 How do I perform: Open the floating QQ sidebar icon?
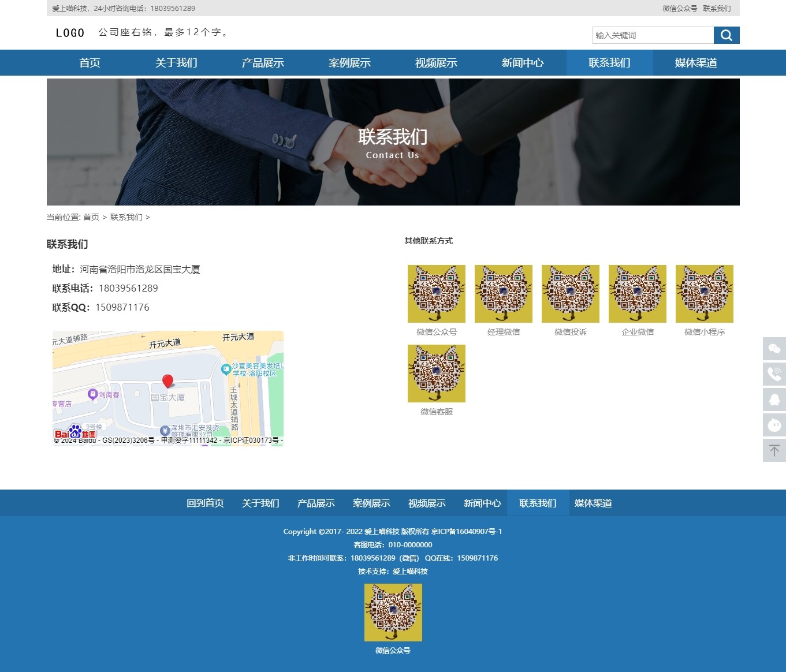click(774, 400)
